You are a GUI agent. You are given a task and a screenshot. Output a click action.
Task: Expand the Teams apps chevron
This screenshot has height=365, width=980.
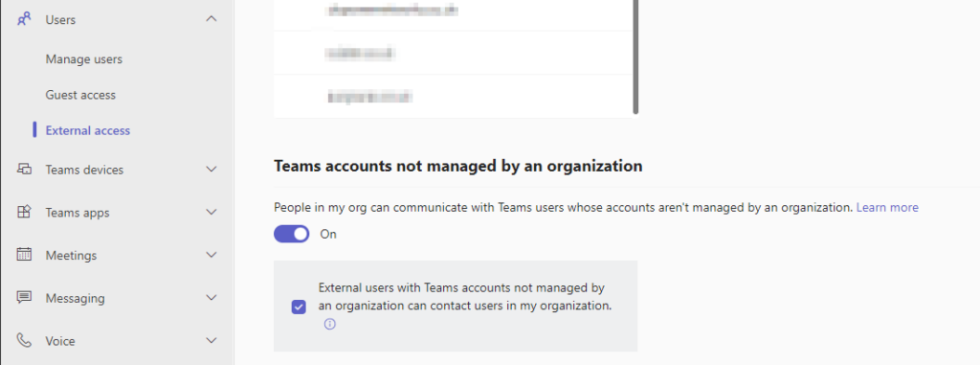click(212, 213)
